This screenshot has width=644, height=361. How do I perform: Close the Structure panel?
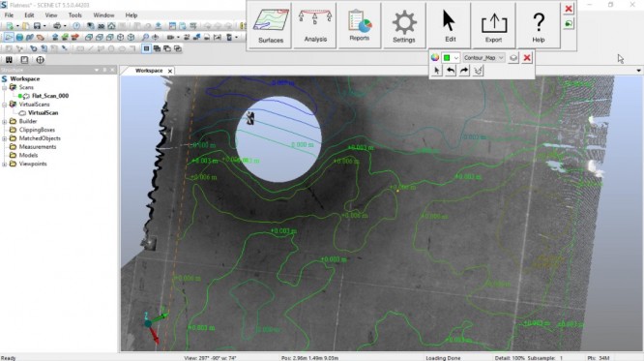(112, 70)
